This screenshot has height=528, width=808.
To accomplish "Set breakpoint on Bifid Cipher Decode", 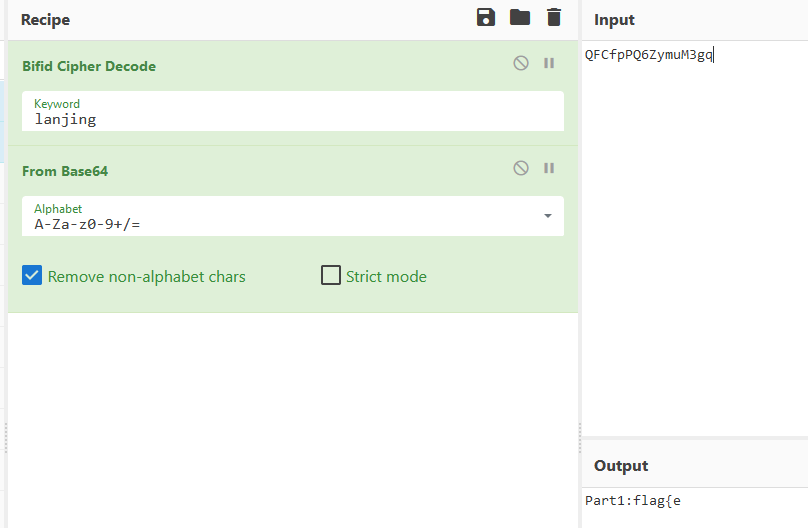I will (x=549, y=63).
